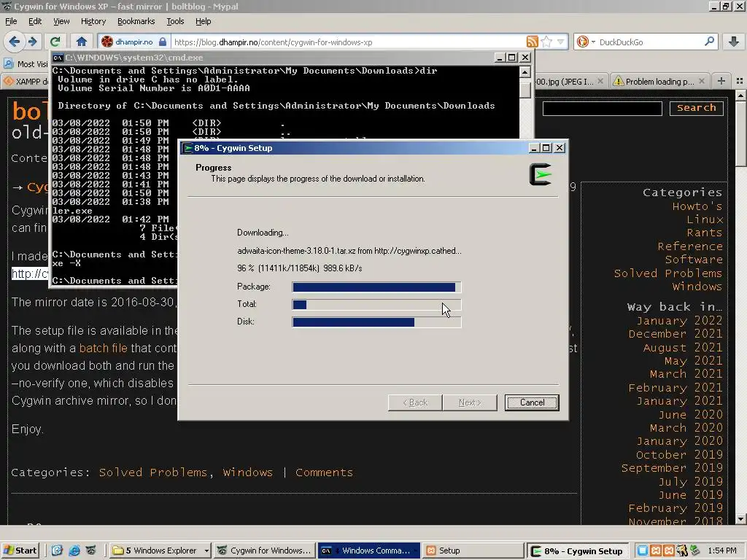747x560 pixels.
Task: Click the blog Search button
Action: click(696, 108)
